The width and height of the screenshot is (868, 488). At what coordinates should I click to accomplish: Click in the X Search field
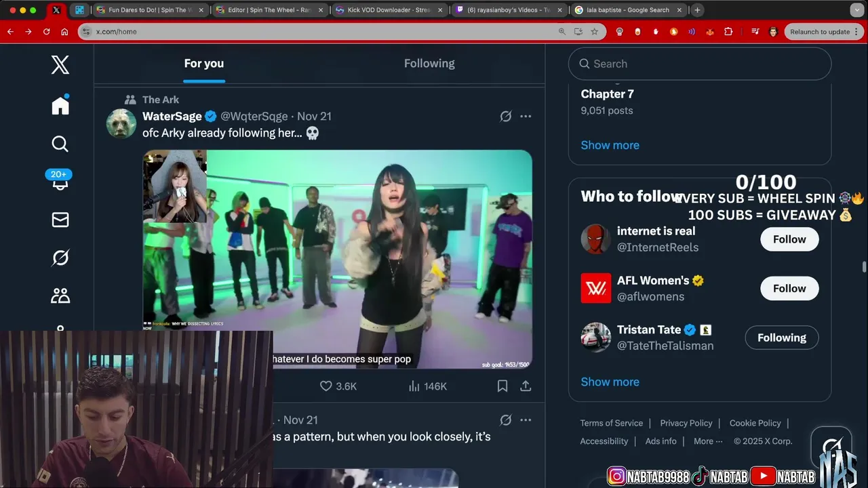700,64
